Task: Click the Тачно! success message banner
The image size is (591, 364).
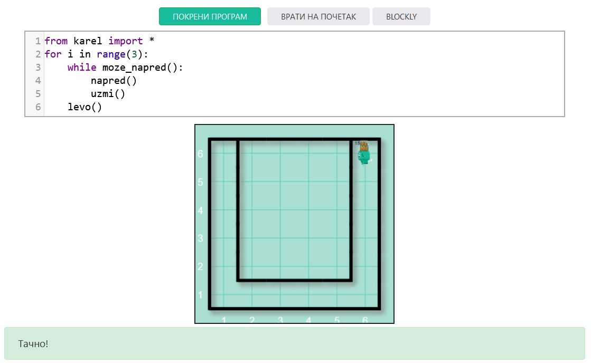Action: point(295,343)
